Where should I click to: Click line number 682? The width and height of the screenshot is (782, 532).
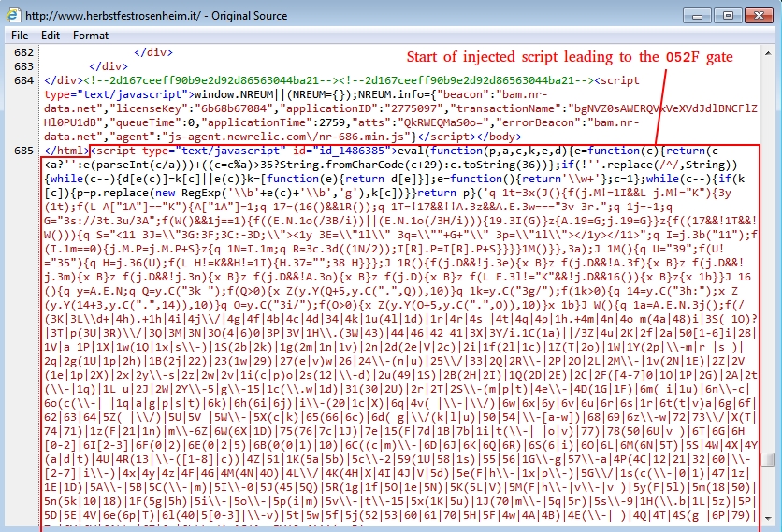click(24, 52)
